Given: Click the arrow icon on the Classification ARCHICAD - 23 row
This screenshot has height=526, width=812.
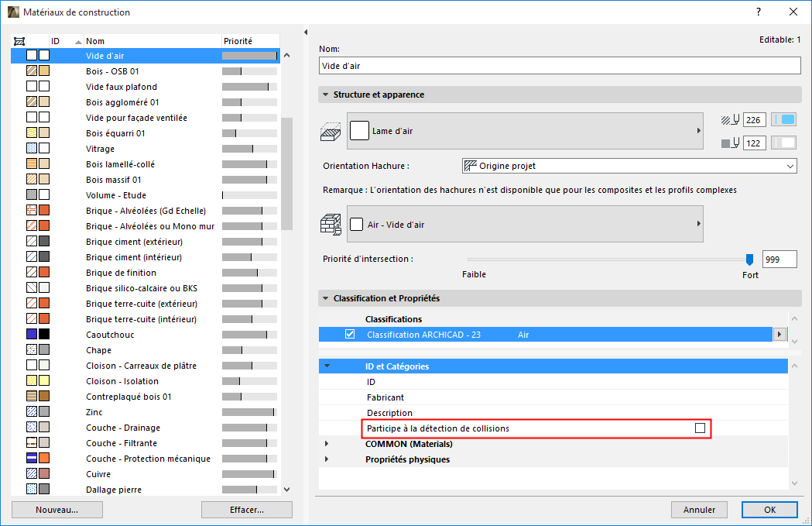Looking at the screenshot, I should point(779,334).
